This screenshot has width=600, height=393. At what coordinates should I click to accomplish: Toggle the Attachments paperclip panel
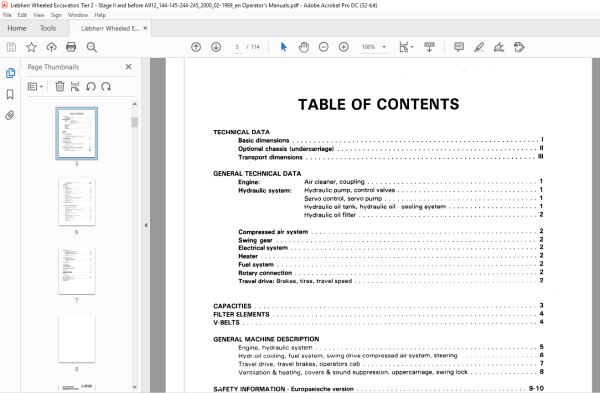[10, 115]
